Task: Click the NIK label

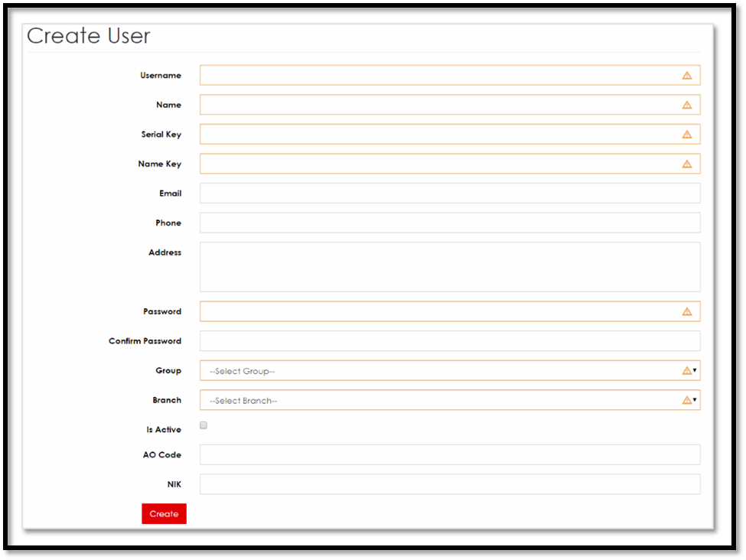Action: coord(174,484)
